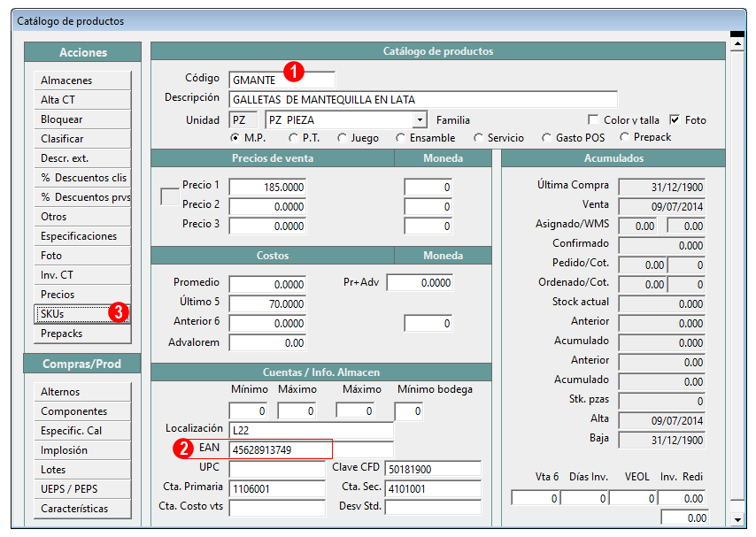Click the Baja date field 31/12/1900
756x537 pixels.
tap(662, 440)
